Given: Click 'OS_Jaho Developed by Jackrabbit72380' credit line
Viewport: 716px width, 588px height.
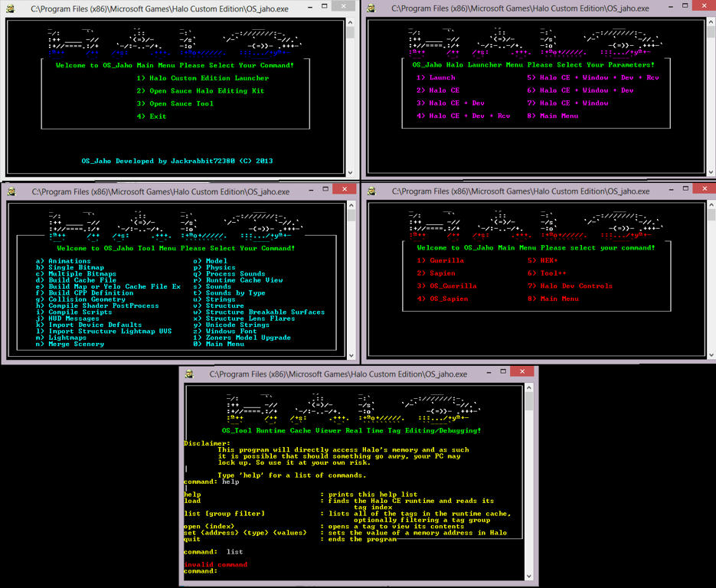Looking at the screenshot, I should [177, 161].
